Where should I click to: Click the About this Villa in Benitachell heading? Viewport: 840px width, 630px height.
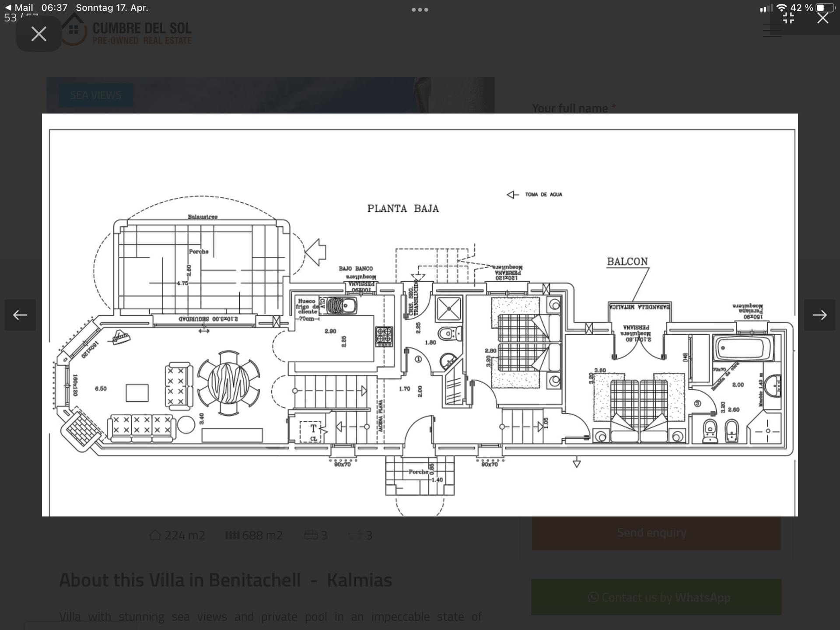pos(226,580)
